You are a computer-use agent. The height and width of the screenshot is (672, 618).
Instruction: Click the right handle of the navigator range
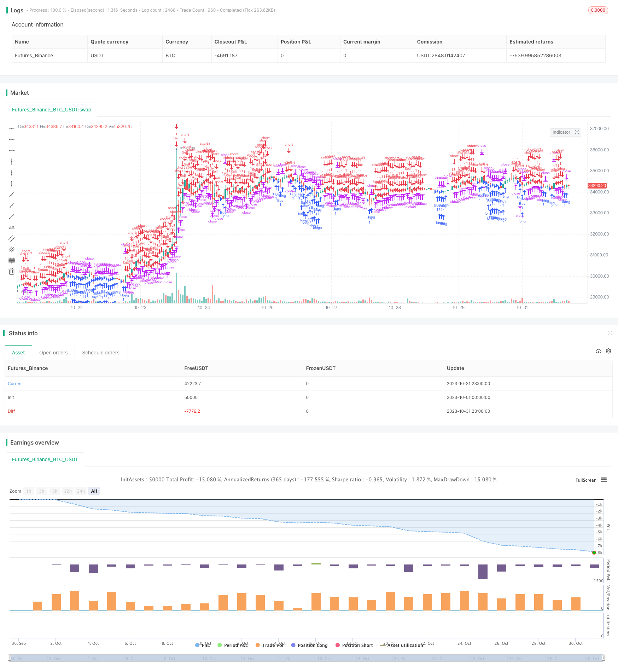pos(604,658)
